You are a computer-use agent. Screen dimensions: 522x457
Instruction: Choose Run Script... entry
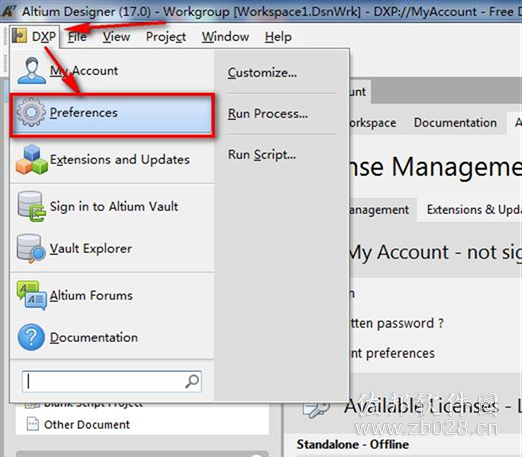(x=262, y=155)
